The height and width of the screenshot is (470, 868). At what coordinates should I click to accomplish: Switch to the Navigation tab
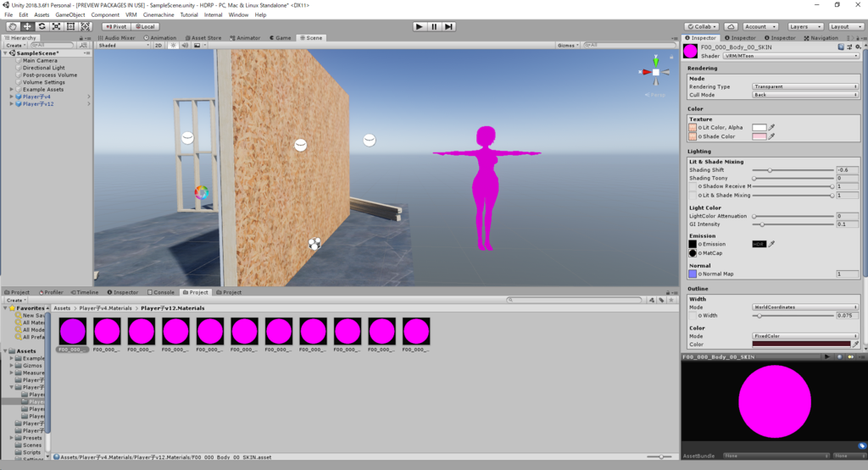[821, 37]
